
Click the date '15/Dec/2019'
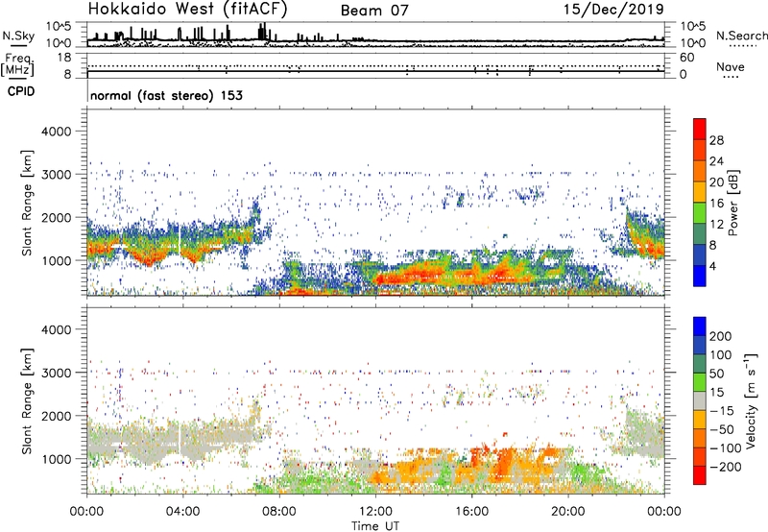click(613, 10)
